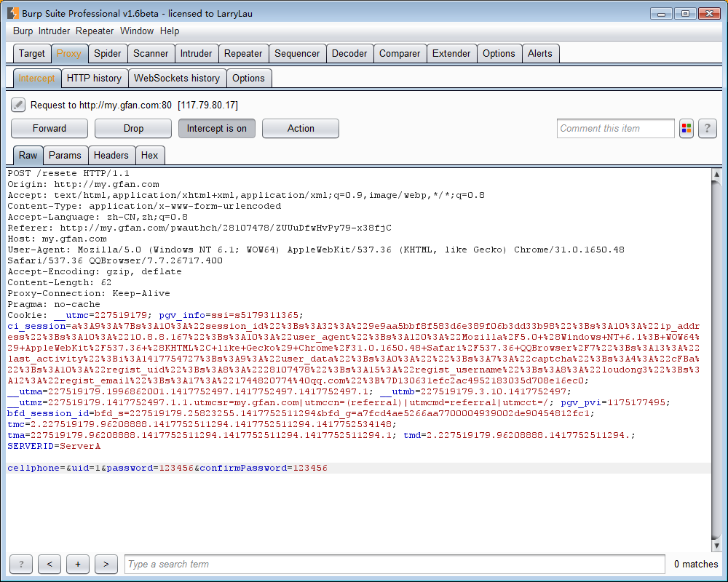Open the HTTP history sub-tab
Viewport: 728px width, 582px height.
click(x=94, y=78)
